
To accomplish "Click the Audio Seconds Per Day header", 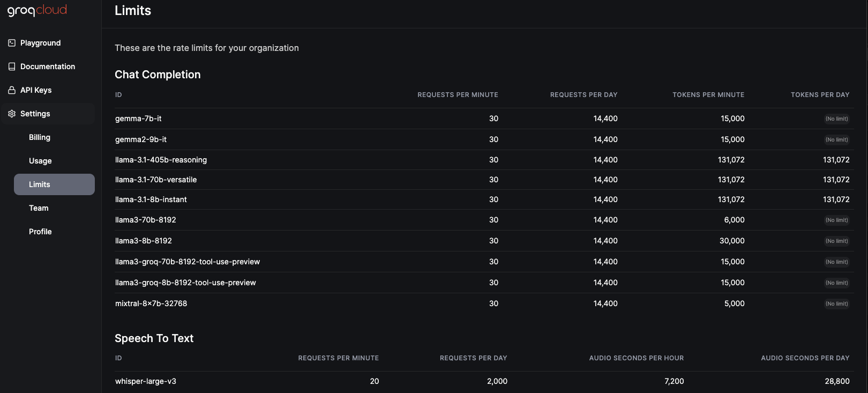I will coord(805,358).
